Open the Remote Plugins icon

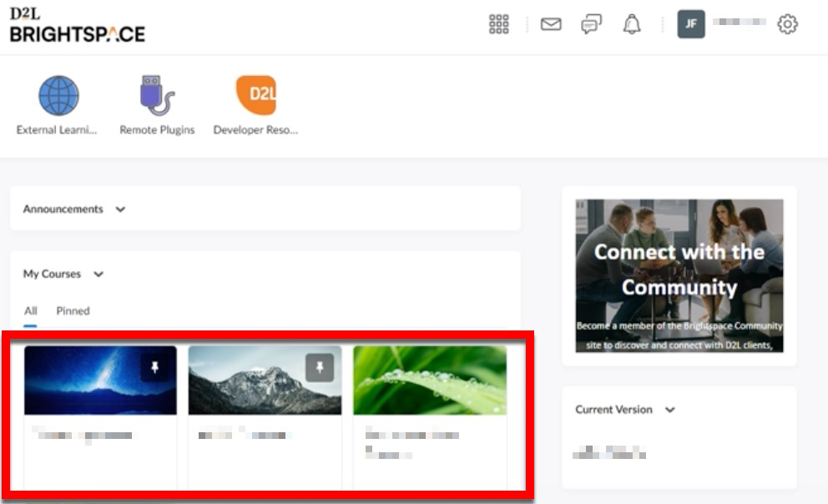coord(157,96)
